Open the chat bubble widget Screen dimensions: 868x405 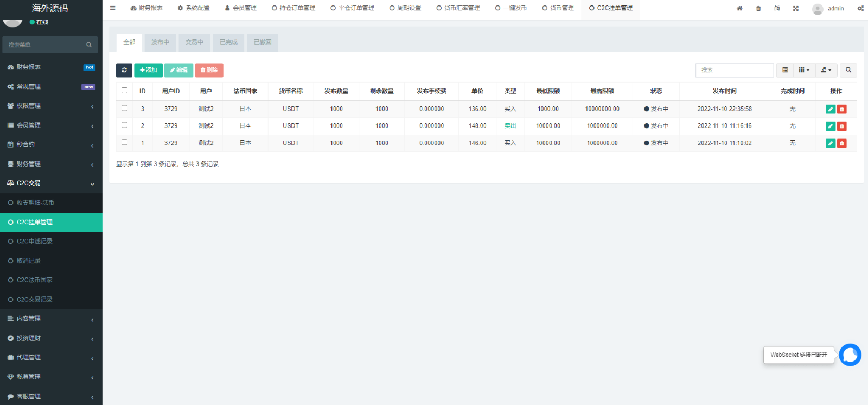click(850, 355)
